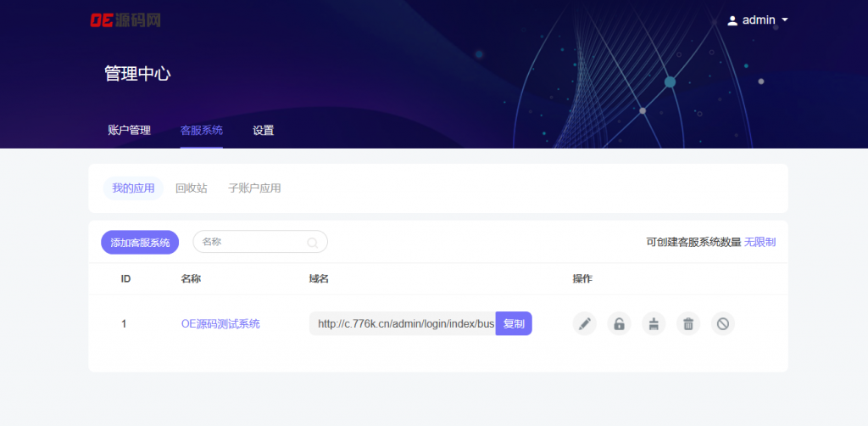
Task: Click the admin user avatar icon
Action: pos(732,20)
